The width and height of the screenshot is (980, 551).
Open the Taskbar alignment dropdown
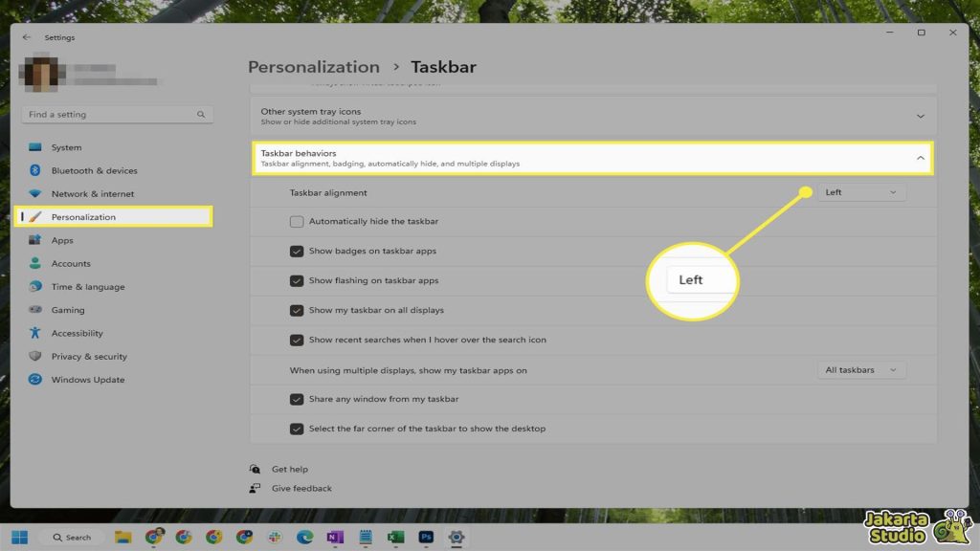[x=860, y=191]
